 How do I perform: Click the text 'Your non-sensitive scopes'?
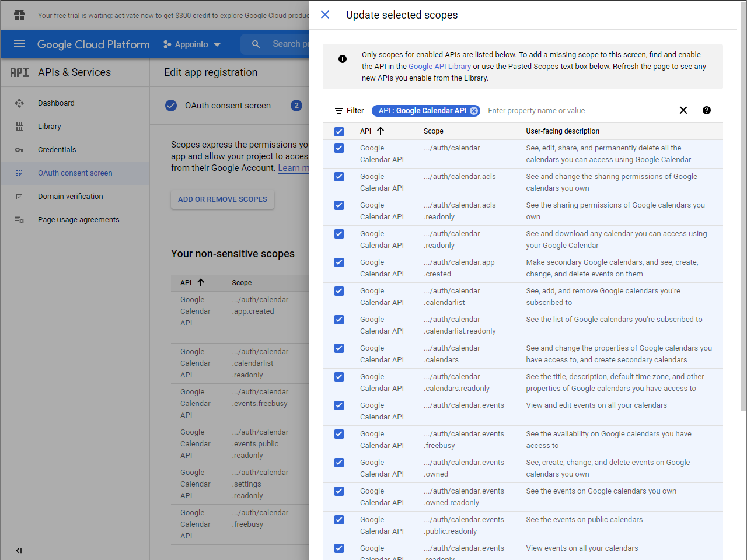233,254
